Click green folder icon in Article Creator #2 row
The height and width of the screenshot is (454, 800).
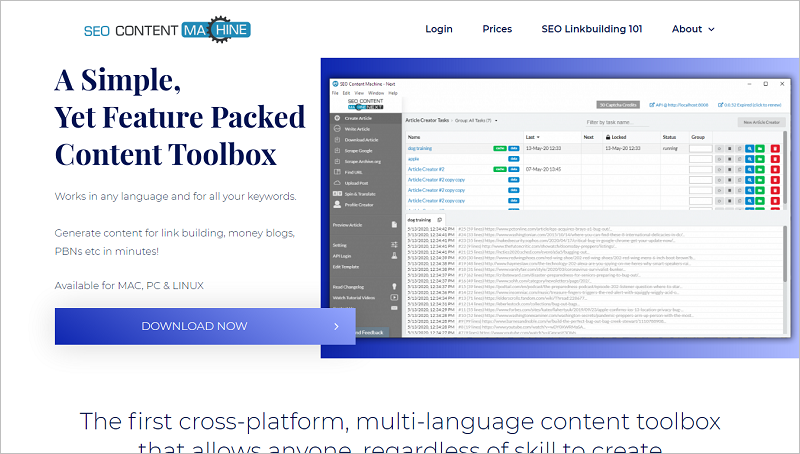[760, 169]
